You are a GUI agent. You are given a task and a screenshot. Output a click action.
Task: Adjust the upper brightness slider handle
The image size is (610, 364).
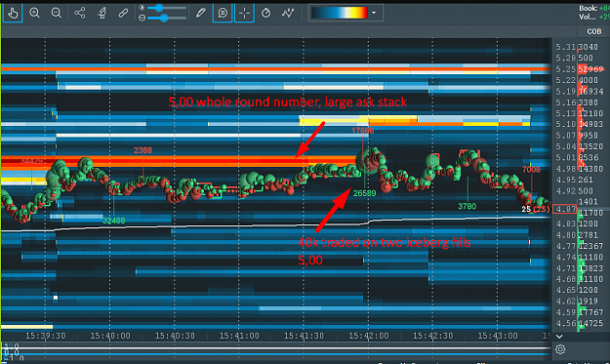[x=159, y=8]
